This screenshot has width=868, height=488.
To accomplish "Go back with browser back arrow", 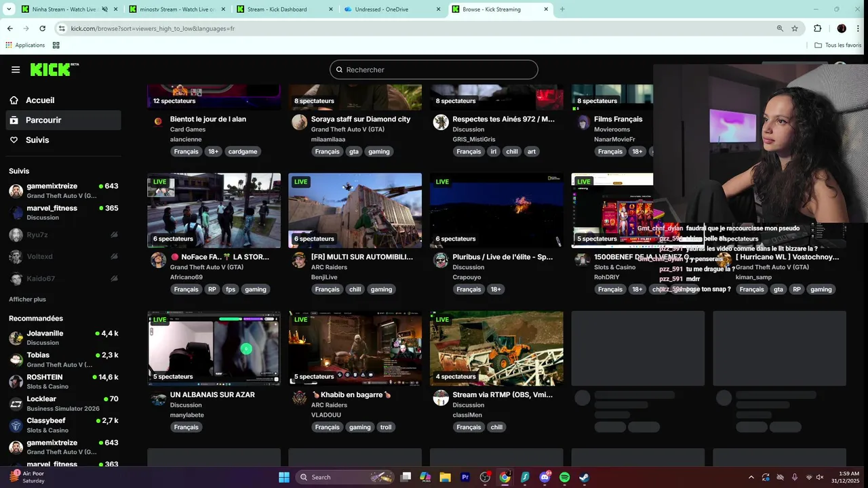I will 9,28.
